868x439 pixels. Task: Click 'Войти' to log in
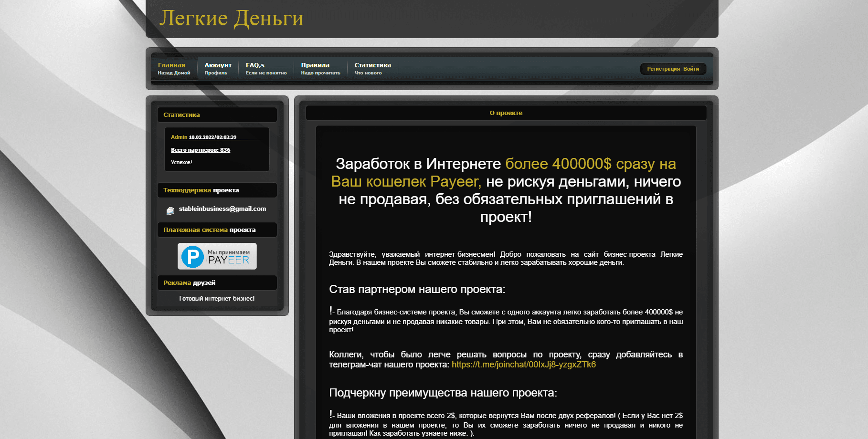coord(691,69)
